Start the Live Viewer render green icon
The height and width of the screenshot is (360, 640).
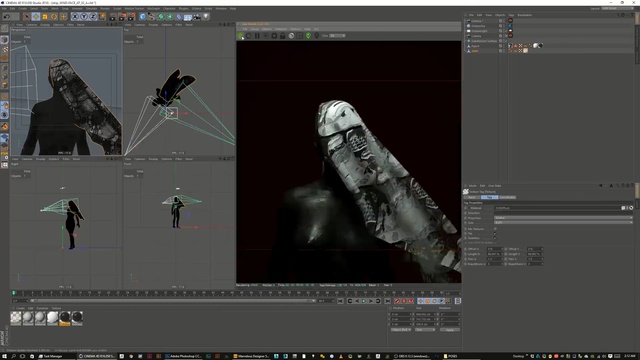pos(241,36)
